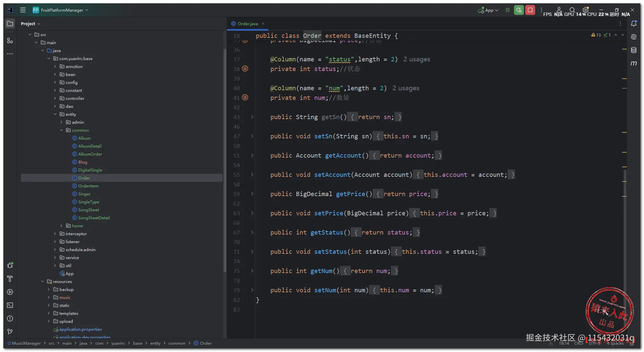Expand the folded setAccount method

(x=252, y=175)
